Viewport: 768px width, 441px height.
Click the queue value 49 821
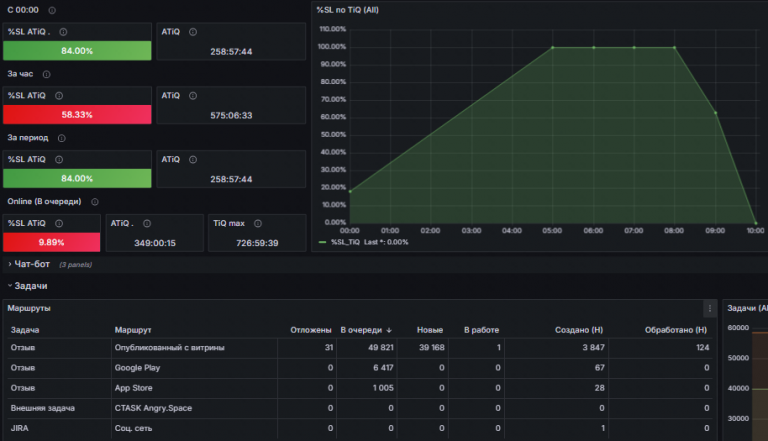click(381, 347)
